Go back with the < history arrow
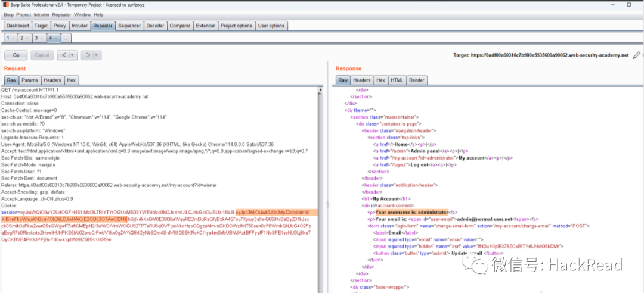Screen dimensions: 644x293 point(64,55)
